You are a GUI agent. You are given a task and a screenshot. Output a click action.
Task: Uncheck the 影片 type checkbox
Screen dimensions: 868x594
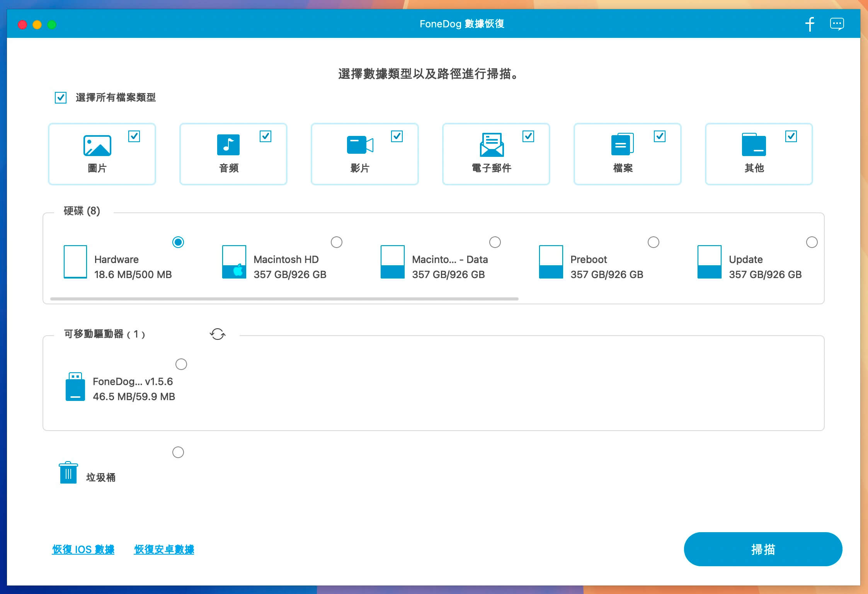click(x=397, y=136)
